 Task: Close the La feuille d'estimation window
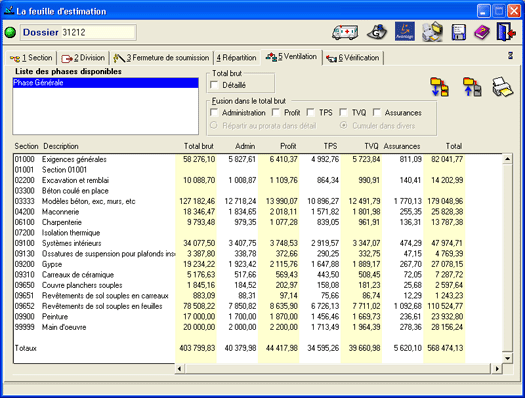514,11
